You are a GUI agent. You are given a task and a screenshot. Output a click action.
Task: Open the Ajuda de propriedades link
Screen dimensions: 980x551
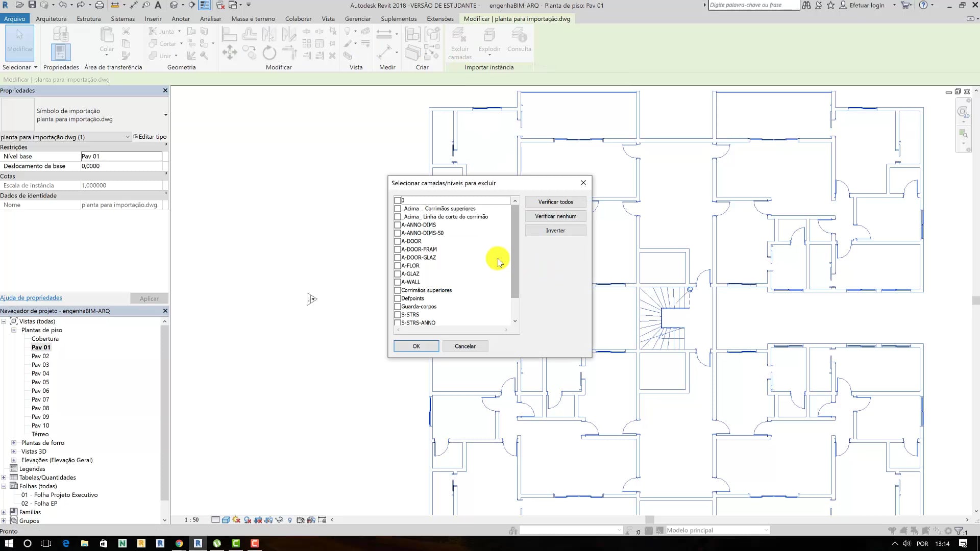31,298
